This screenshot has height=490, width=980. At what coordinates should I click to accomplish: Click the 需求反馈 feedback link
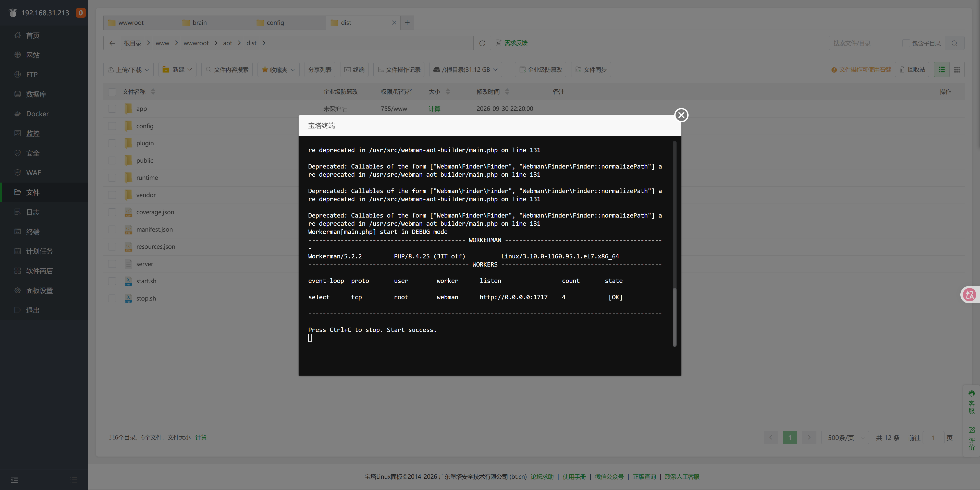click(x=512, y=43)
